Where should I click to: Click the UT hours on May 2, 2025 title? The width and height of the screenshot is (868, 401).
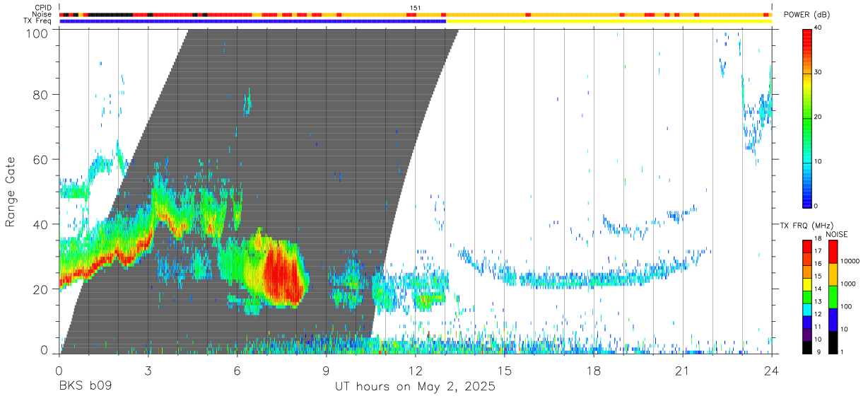(415, 387)
